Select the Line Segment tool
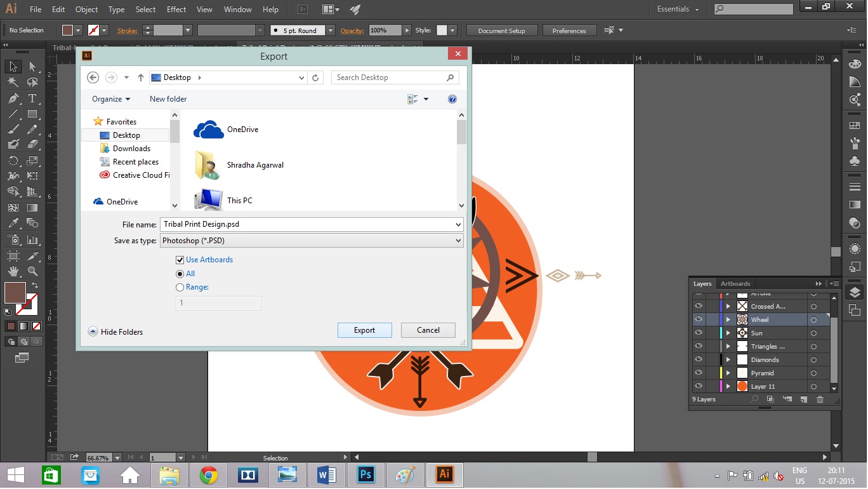The width and height of the screenshot is (868, 489). pyautogui.click(x=13, y=114)
